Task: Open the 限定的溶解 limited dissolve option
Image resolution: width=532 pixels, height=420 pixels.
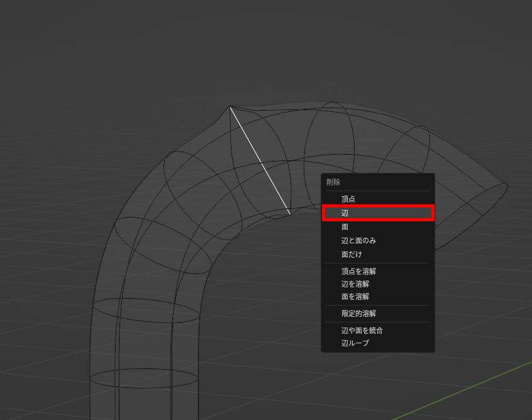Action: pos(358,313)
